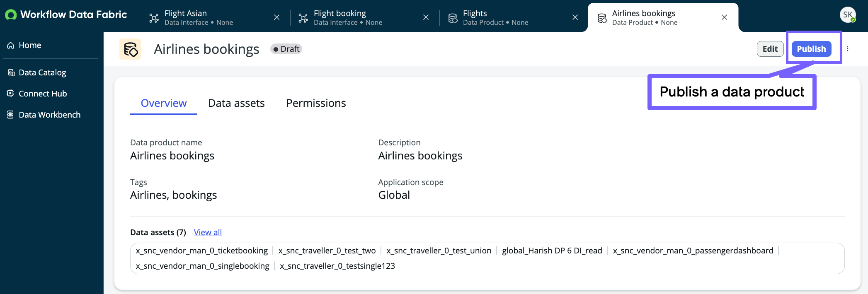Click the Airlines bookings tab product icon
Image resolution: width=868 pixels, height=294 pixels.
pyautogui.click(x=602, y=18)
